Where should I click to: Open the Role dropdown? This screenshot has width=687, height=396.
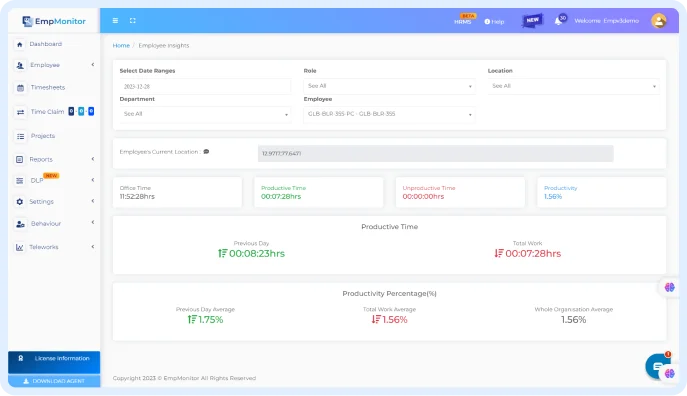(x=389, y=86)
